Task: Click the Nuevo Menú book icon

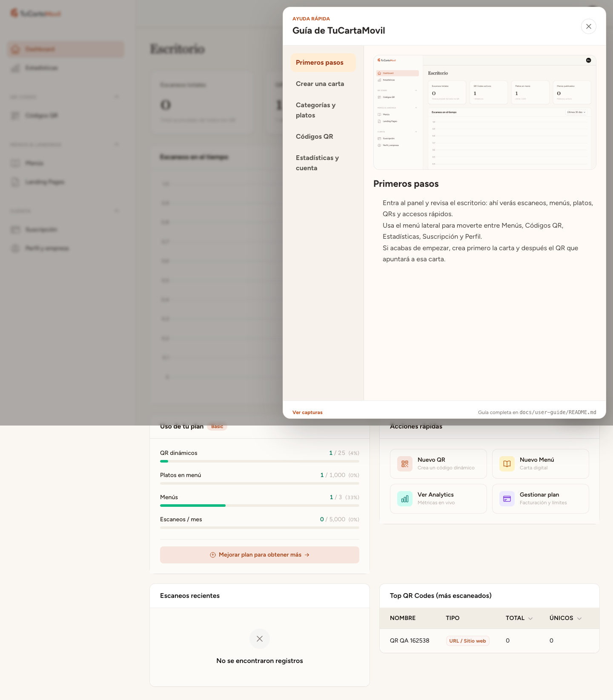Action: [507, 464]
